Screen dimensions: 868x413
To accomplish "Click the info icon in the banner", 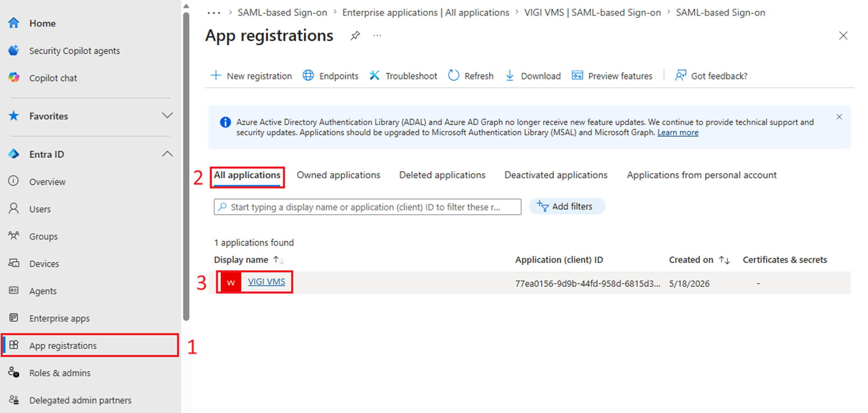I will point(225,122).
